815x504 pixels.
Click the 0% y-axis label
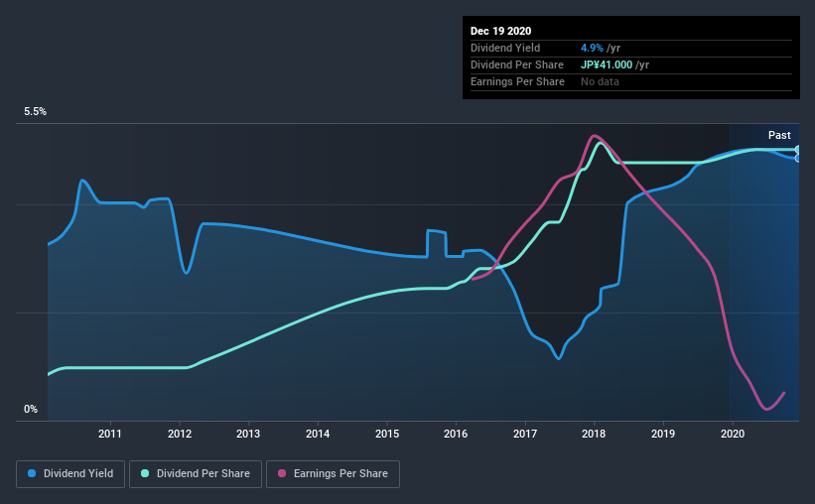(x=31, y=409)
